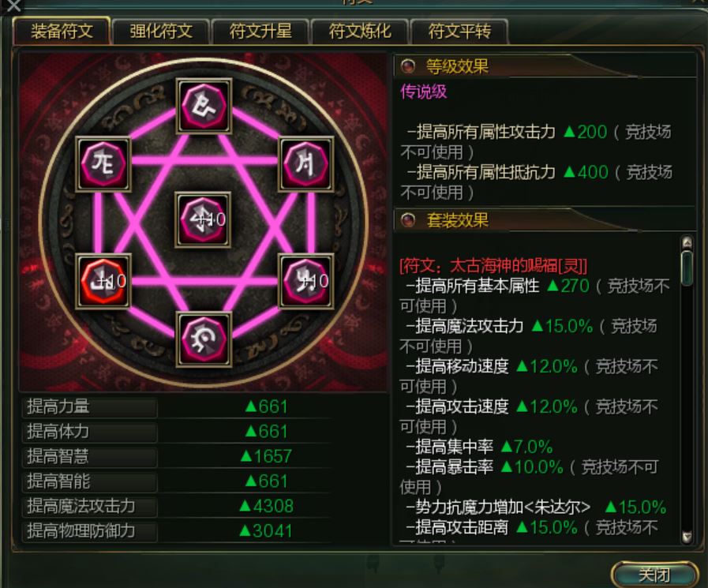Select the red lower-left +10 rune

103,281
